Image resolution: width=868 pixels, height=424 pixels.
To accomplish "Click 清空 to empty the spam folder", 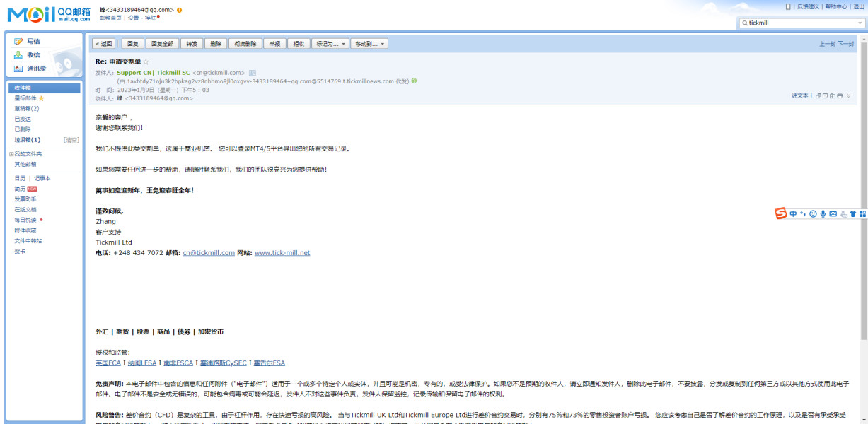I will coord(71,140).
